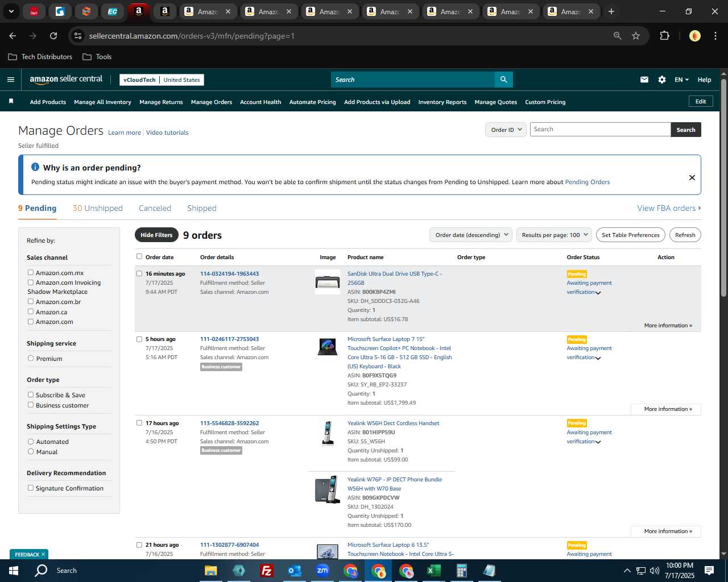Open the browser extensions puzzle icon
This screenshot has width=728, height=582.
[x=664, y=36]
